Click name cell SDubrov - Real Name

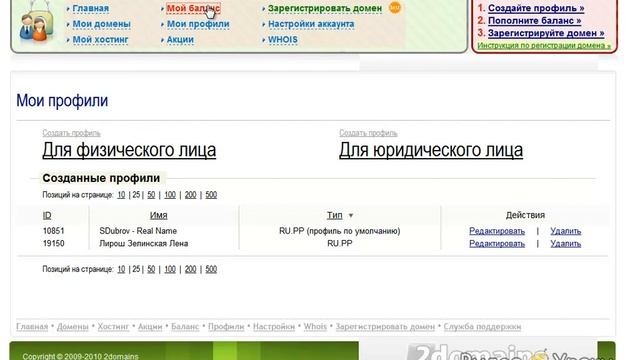click(x=138, y=231)
